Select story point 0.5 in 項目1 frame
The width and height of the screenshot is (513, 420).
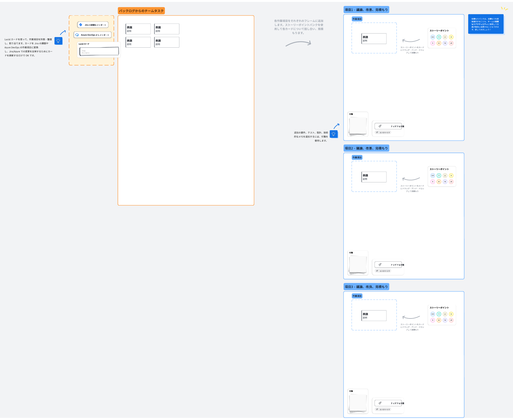coord(433,37)
